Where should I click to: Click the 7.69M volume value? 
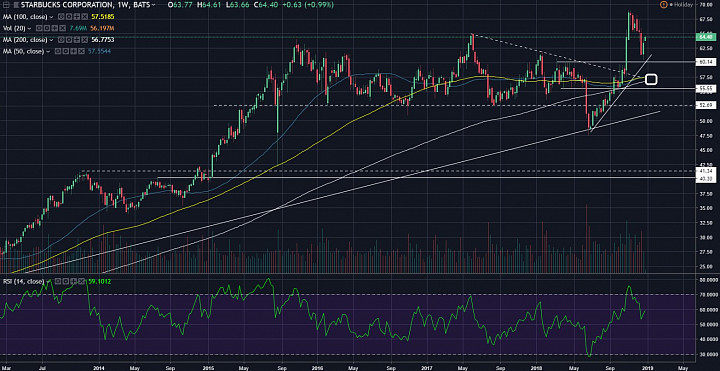(78, 28)
